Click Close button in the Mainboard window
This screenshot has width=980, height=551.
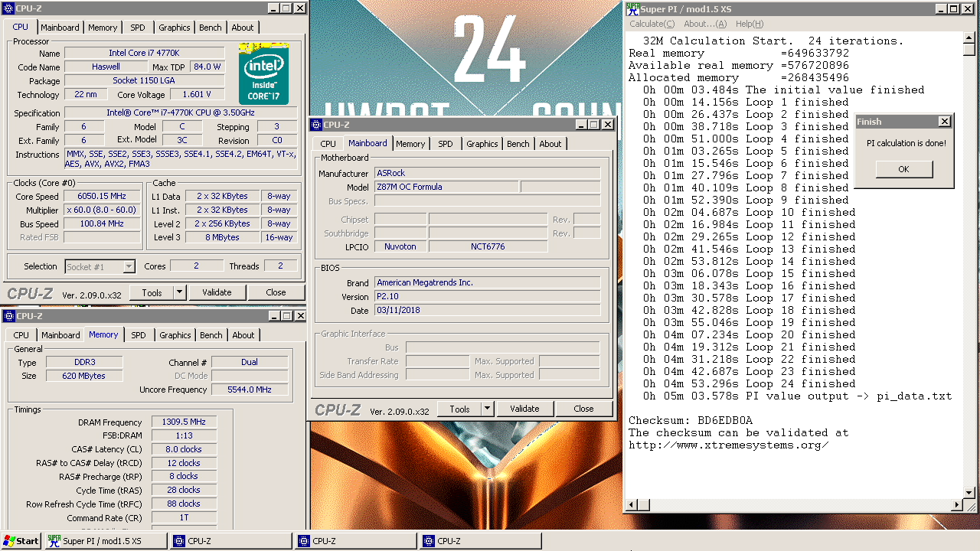(x=583, y=409)
